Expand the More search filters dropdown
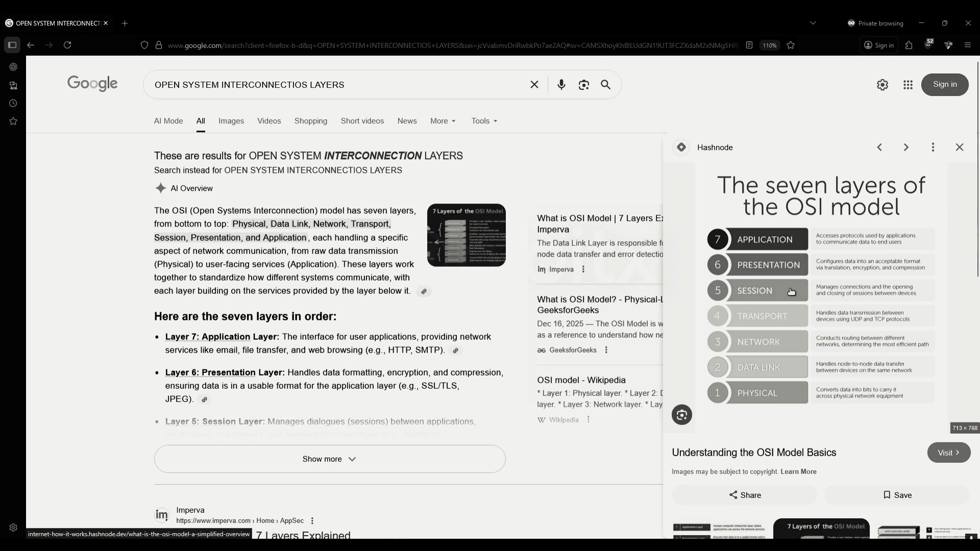Image resolution: width=980 pixels, height=551 pixels. pos(443,121)
